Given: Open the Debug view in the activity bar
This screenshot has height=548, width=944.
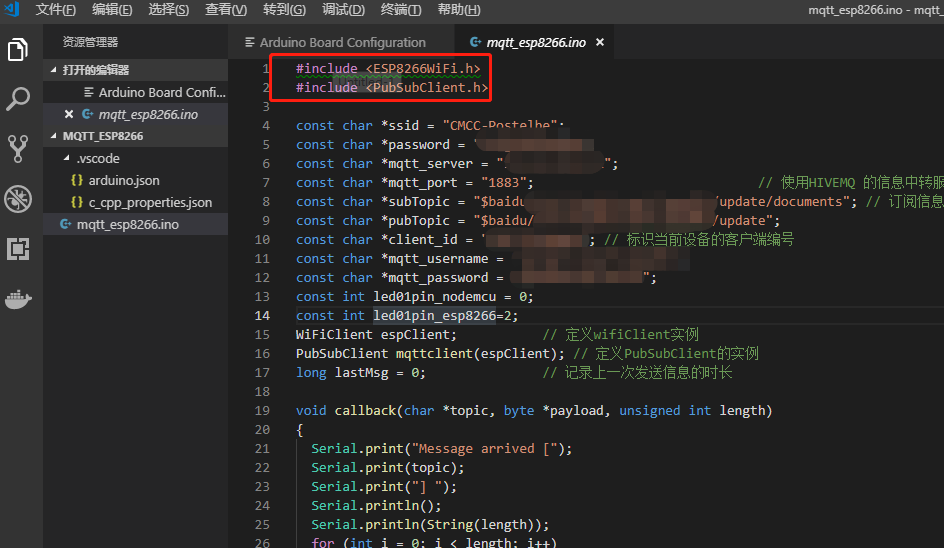Looking at the screenshot, I should pyautogui.click(x=18, y=199).
